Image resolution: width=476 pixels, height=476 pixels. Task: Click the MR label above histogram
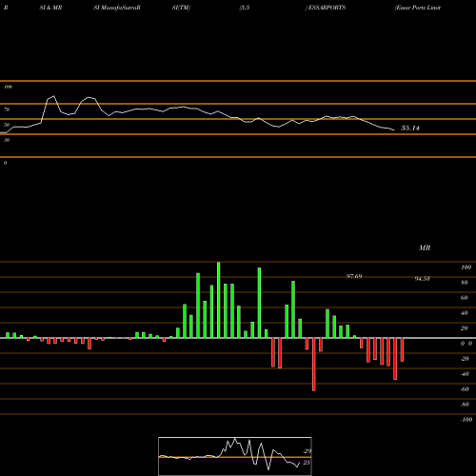pyautogui.click(x=425, y=248)
